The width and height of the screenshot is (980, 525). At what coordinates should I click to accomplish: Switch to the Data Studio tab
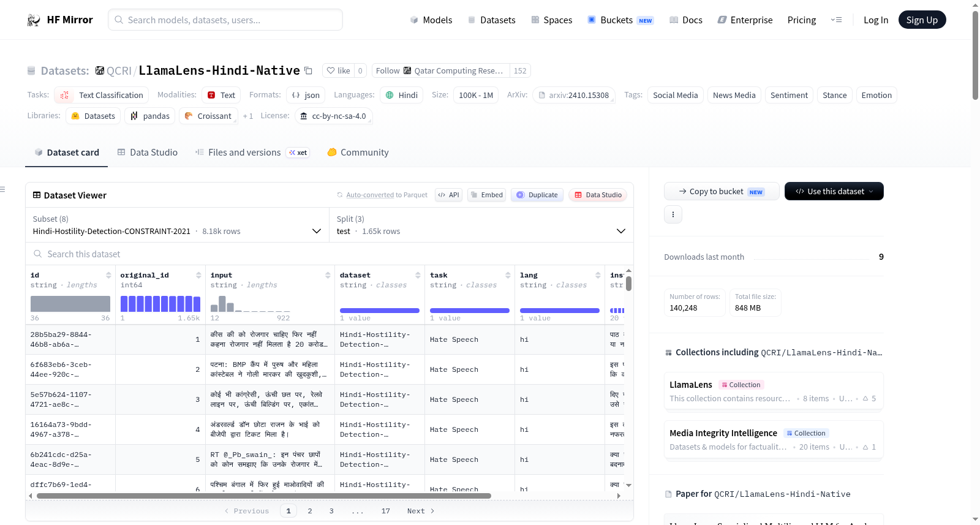point(148,153)
